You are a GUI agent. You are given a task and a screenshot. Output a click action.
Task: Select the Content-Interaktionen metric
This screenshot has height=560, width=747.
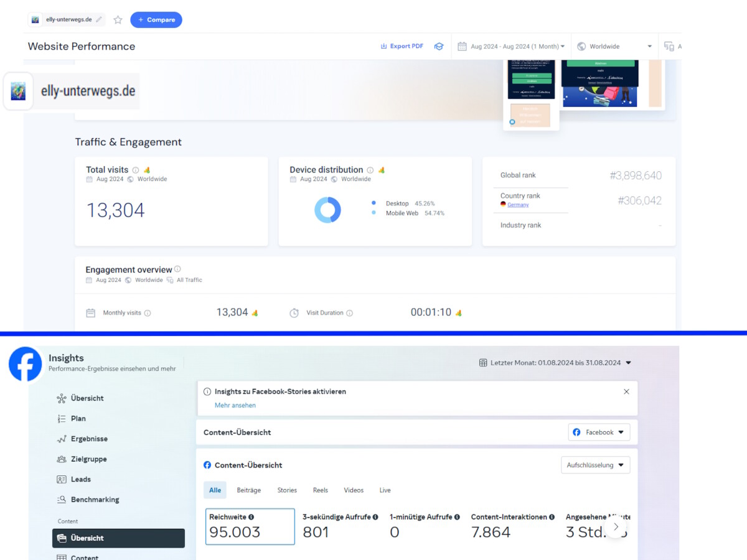coord(513,526)
